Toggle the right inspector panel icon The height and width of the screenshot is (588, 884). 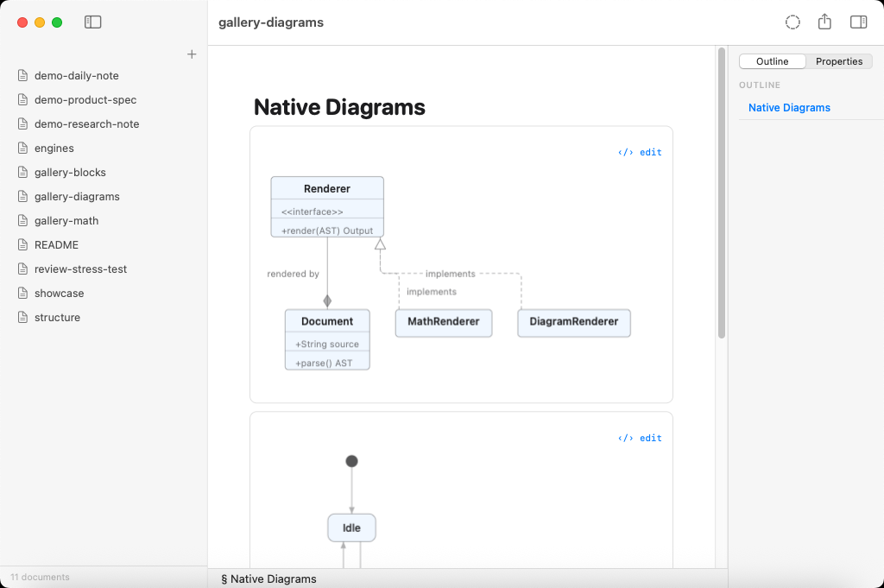pos(859,22)
